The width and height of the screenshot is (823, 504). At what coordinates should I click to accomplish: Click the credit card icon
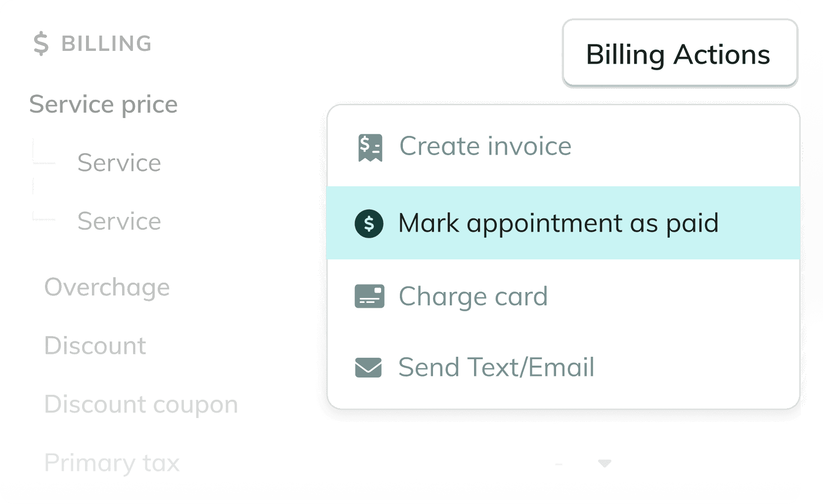pos(369,296)
